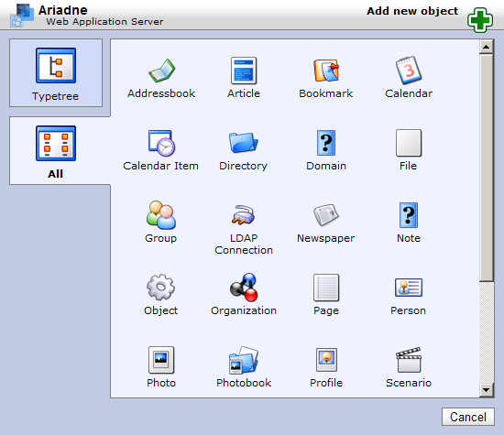
Task: Click the scrollbar up arrow
Action: [486, 47]
